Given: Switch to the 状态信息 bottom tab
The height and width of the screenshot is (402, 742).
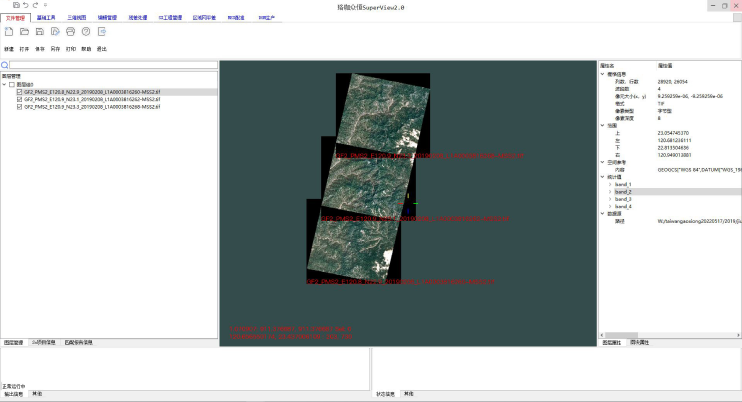Looking at the screenshot, I should coord(385,394).
